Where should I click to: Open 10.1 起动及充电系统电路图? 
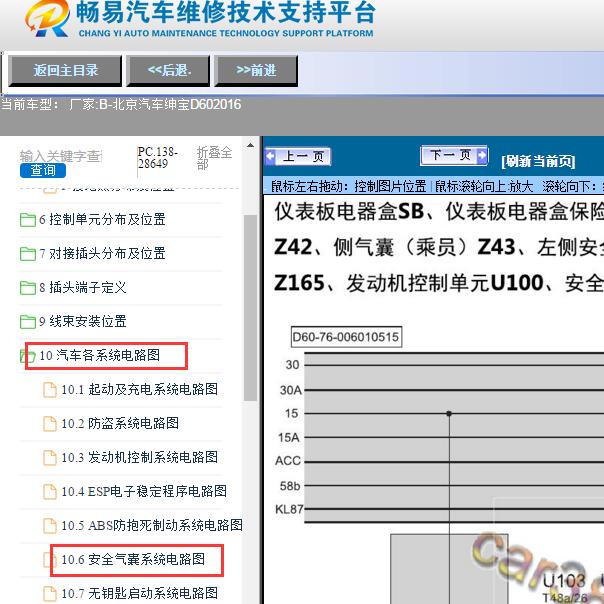coord(139,389)
